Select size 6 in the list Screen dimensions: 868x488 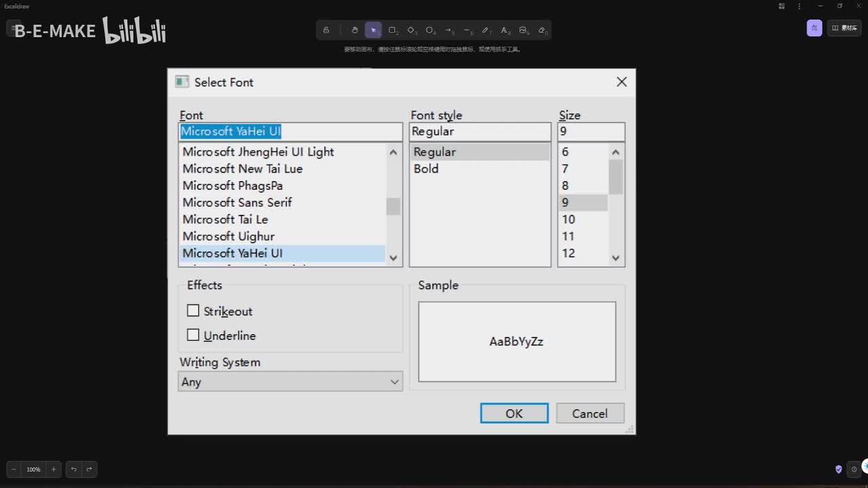point(583,152)
